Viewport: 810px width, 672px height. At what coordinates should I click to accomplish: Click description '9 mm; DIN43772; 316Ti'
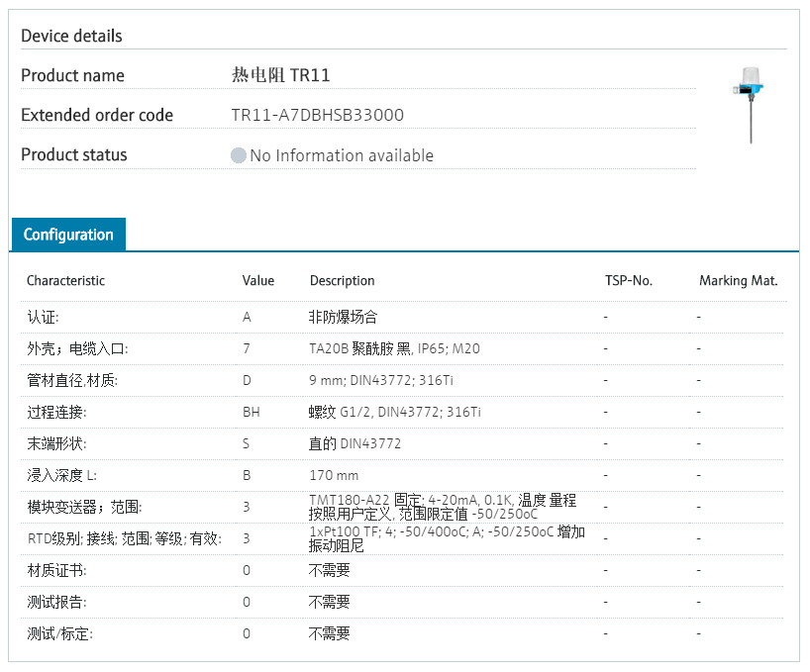click(x=380, y=381)
